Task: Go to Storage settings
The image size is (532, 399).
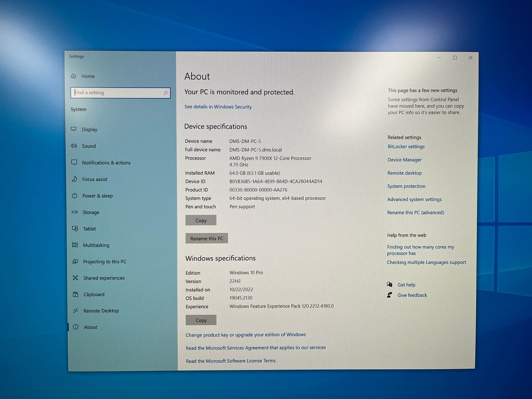Action: click(x=91, y=212)
